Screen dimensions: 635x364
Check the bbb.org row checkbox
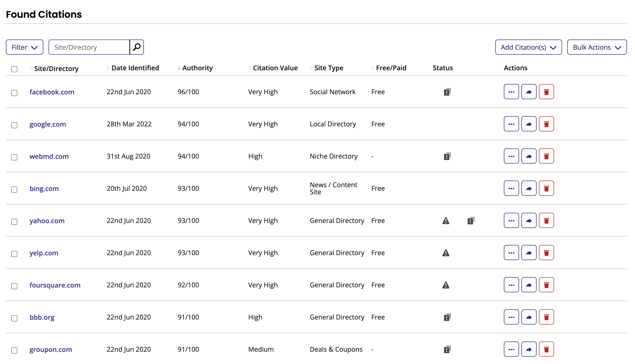coord(14,319)
